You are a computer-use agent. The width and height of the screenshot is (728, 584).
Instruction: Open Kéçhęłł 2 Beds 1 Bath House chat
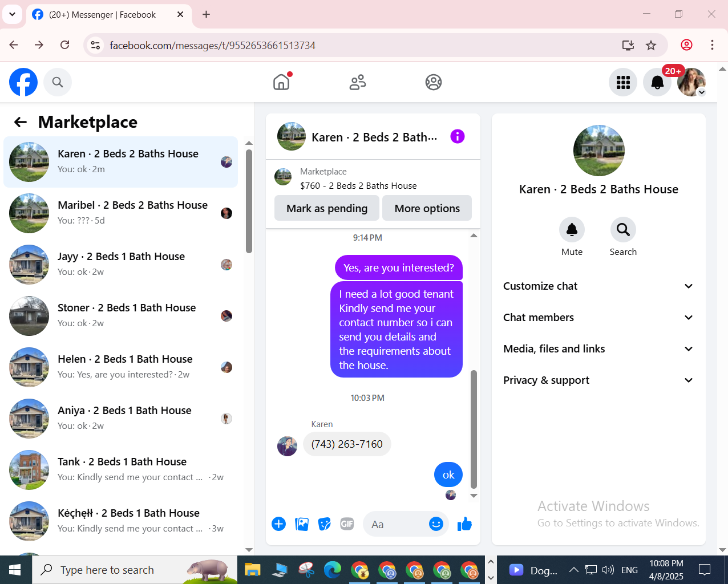[121, 521]
